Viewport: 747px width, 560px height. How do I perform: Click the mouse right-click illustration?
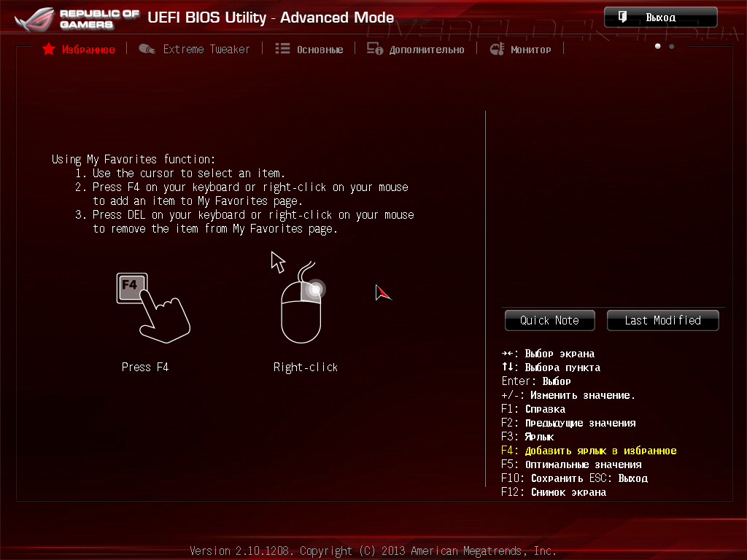click(303, 302)
